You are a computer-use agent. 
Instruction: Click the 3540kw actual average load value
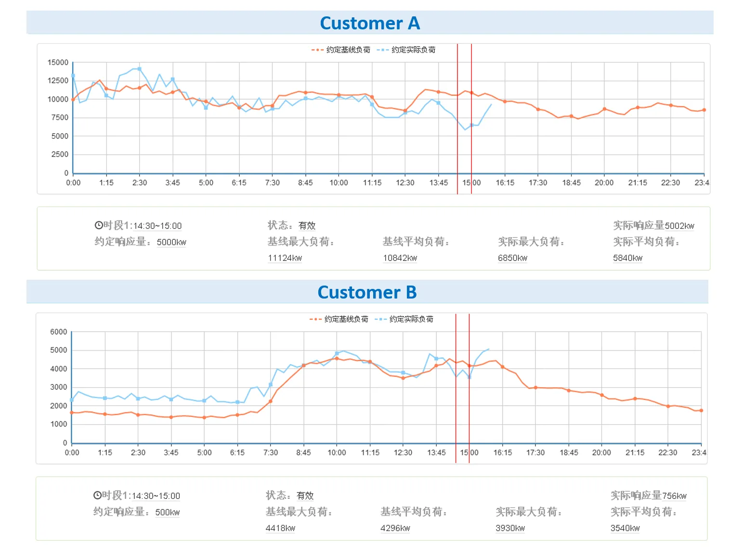625,528
